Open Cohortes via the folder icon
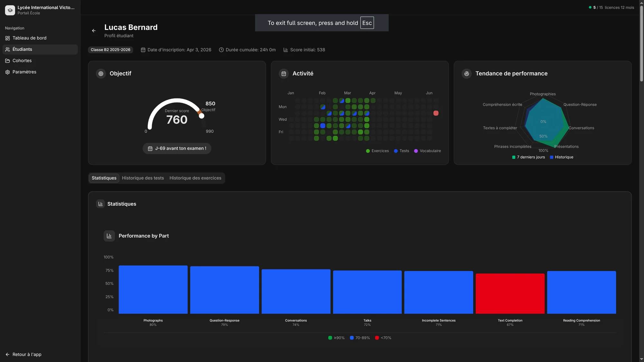This screenshot has width=644, height=362. [x=7, y=60]
